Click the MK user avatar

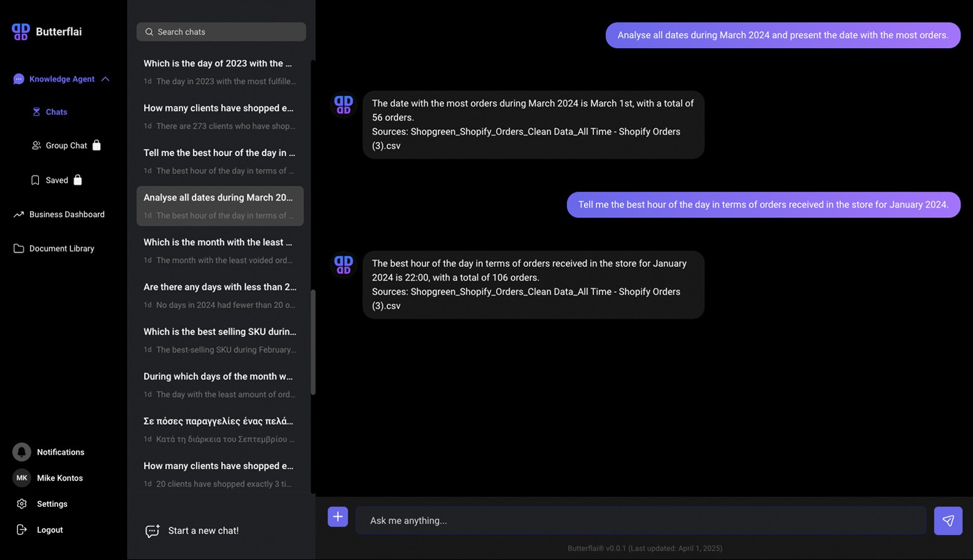21,478
